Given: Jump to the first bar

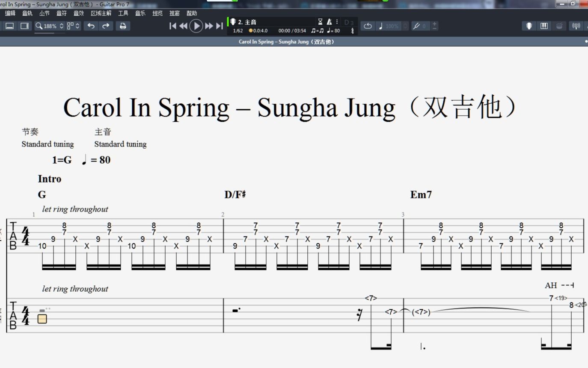Looking at the screenshot, I should click(173, 26).
